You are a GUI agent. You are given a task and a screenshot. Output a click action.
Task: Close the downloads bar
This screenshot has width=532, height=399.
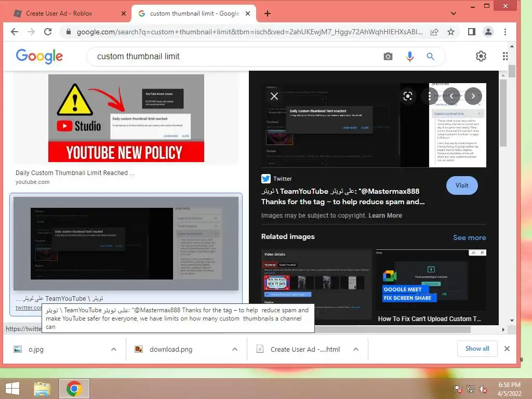pyautogui.click(x=507, y=349)
